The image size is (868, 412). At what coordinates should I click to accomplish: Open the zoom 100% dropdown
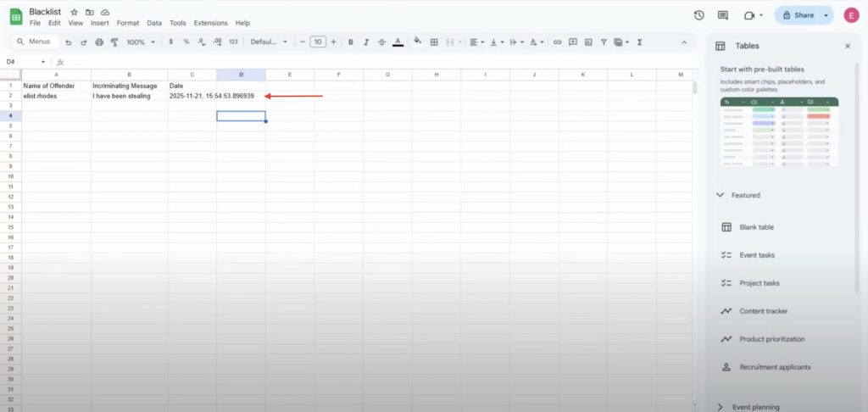[141, 42]
